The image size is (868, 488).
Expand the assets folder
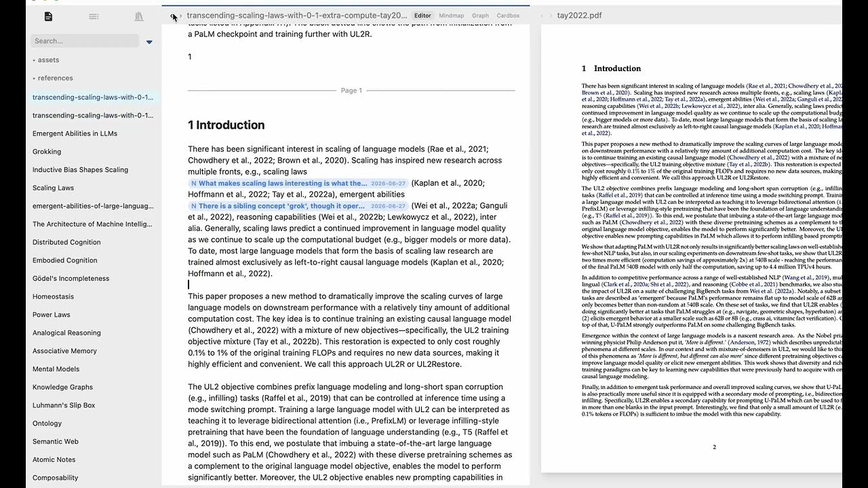[x=46, y=60]
